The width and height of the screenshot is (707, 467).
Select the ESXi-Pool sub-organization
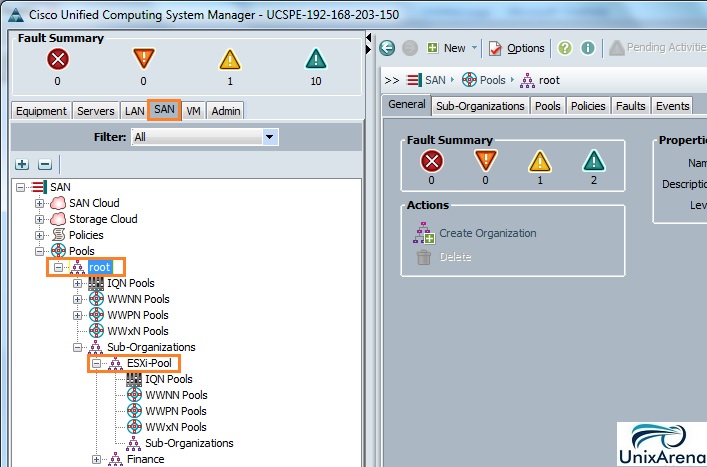[x=149, y=363]
